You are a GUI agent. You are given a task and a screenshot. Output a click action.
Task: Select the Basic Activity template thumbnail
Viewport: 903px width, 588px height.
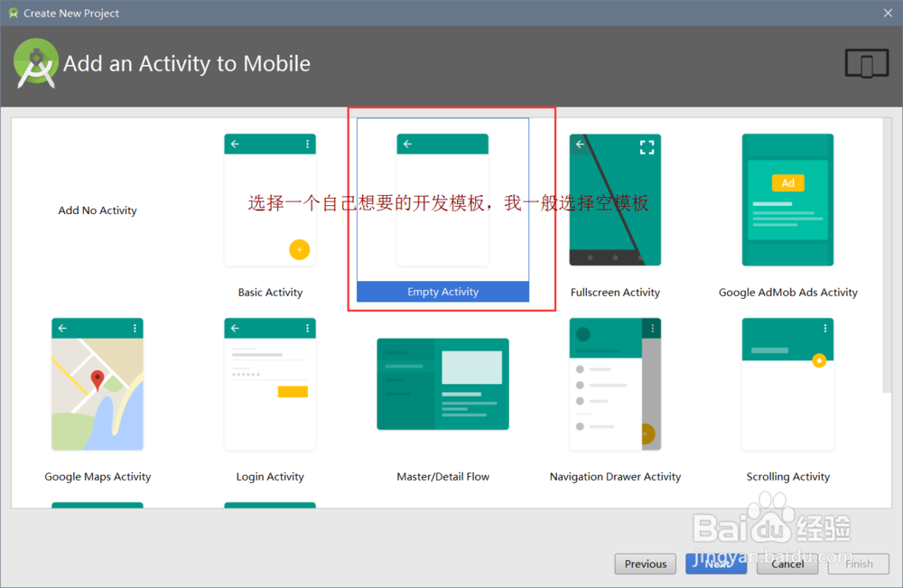(270, 200)
